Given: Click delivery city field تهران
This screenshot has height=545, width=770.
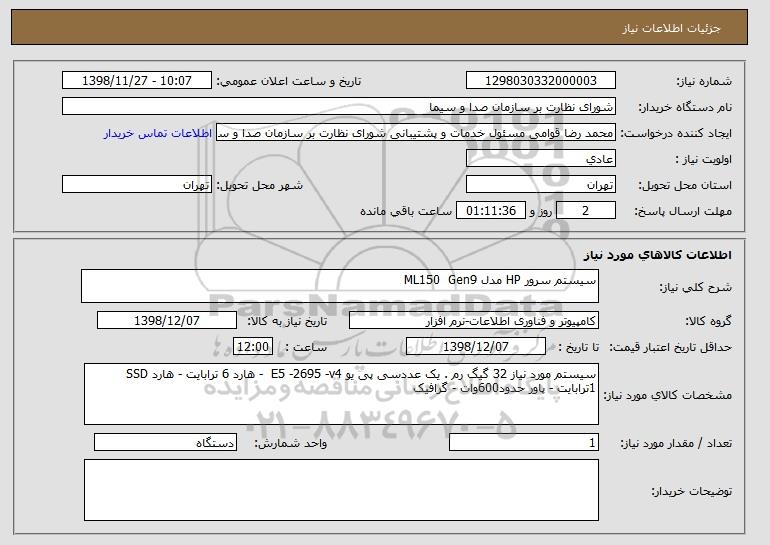Looking at the screenshot, I should [x=137, y=185].
